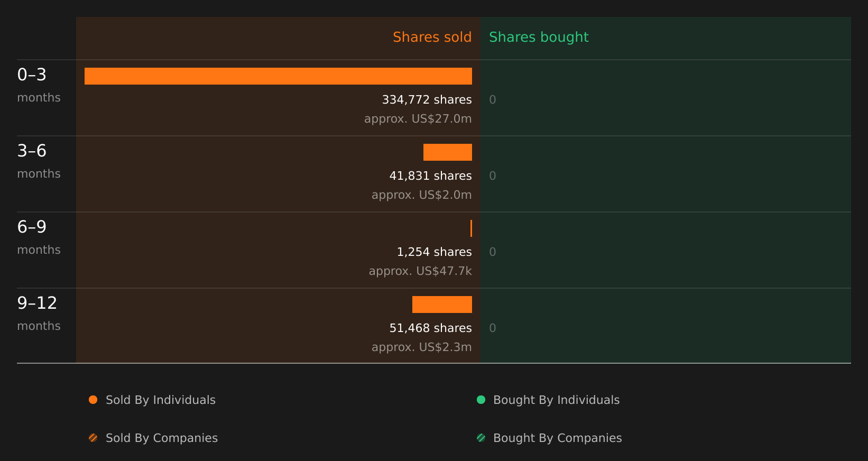
Task: Click the 334,772 shares value
Action: [x=427, y=100]
